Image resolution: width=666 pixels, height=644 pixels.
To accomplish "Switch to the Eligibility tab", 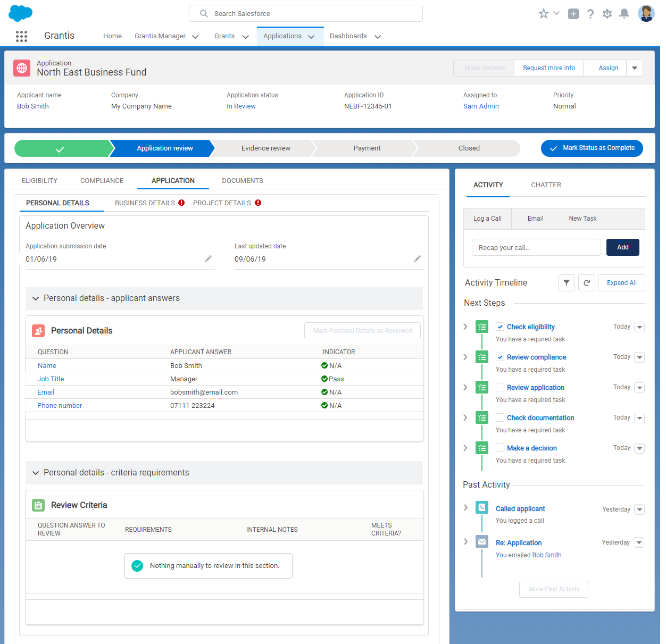I will click(39, 181).
